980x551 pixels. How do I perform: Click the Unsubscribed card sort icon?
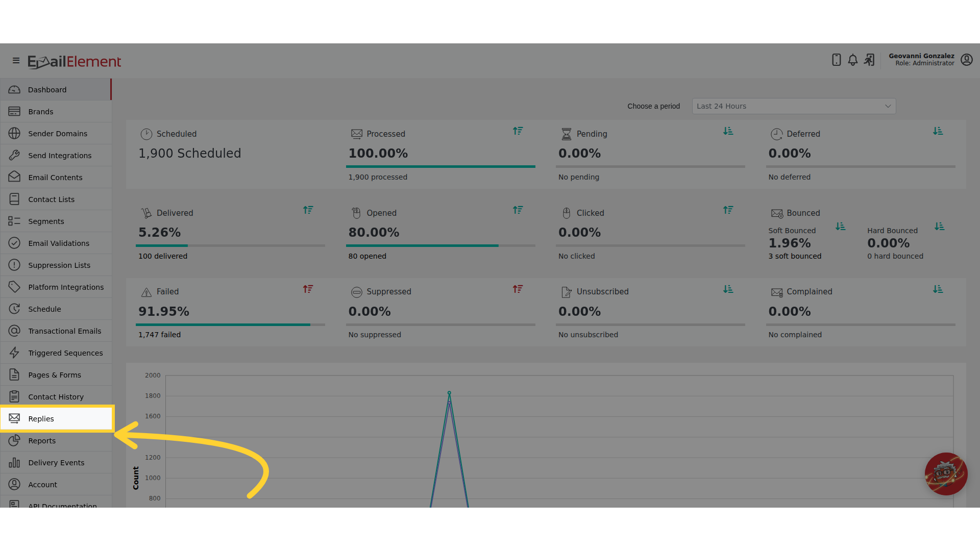728,289
